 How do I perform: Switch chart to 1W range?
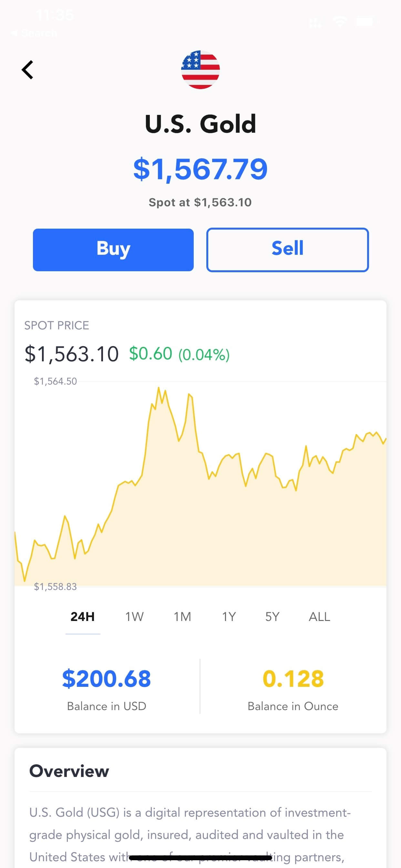coord(134,617)
